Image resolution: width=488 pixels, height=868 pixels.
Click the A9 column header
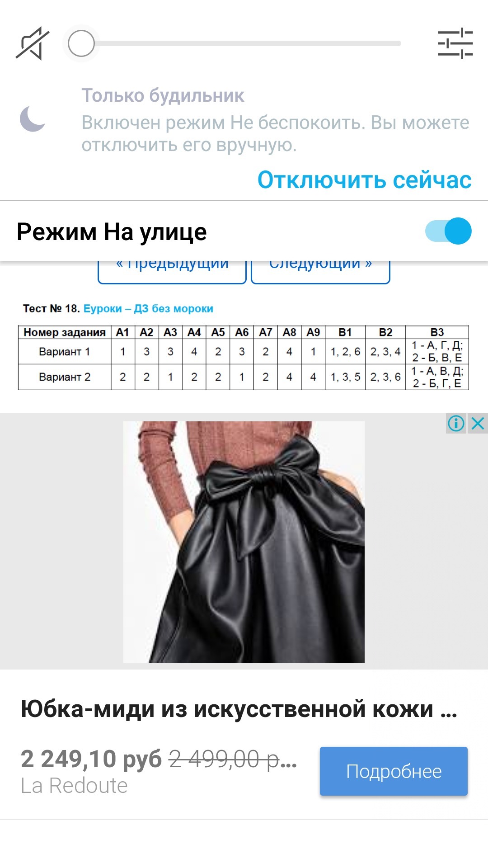pos(313,332)
